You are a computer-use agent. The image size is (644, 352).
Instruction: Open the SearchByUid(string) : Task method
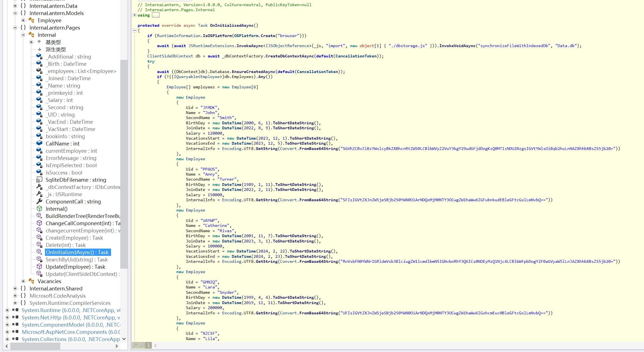[77, 259]
